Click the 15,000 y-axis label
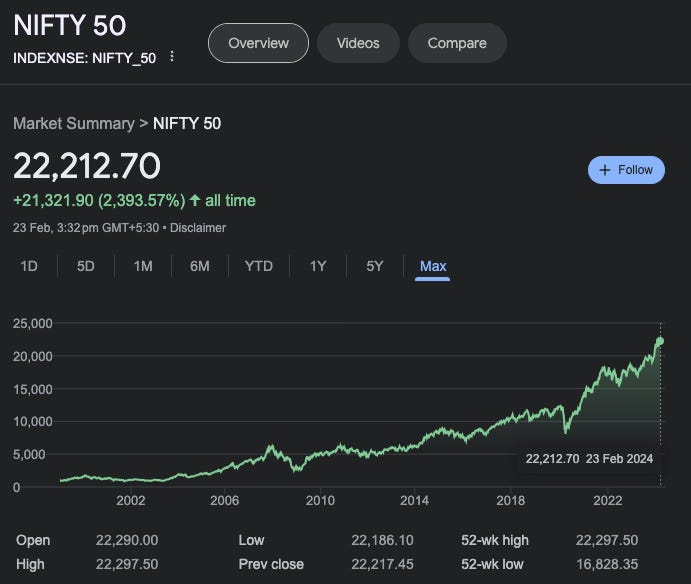 [x=33, y=389]
